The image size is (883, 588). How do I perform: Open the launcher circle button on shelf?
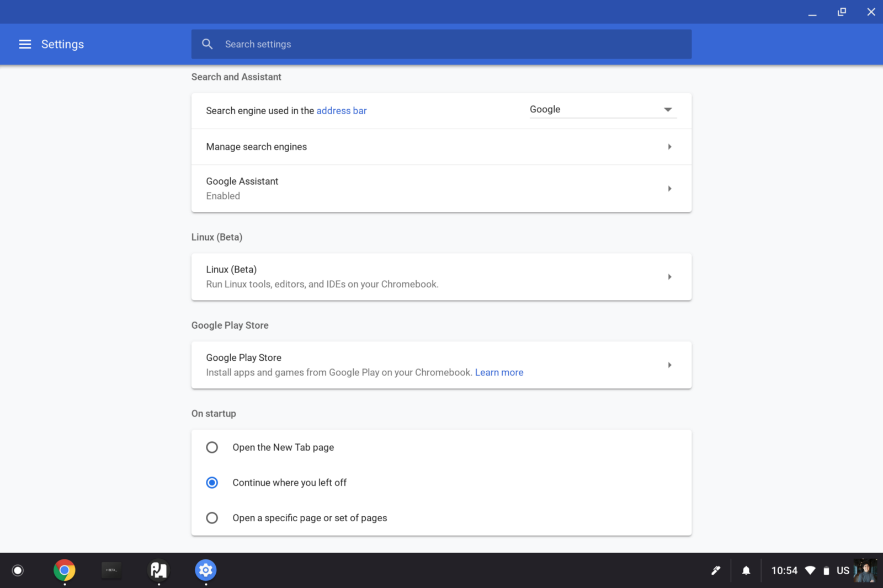(x=18, y=570)
